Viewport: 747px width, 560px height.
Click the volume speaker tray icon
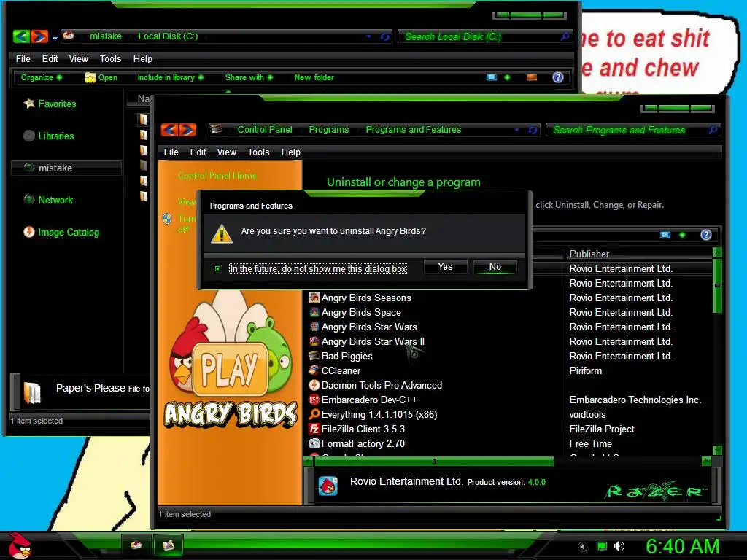tap(619, 546)
